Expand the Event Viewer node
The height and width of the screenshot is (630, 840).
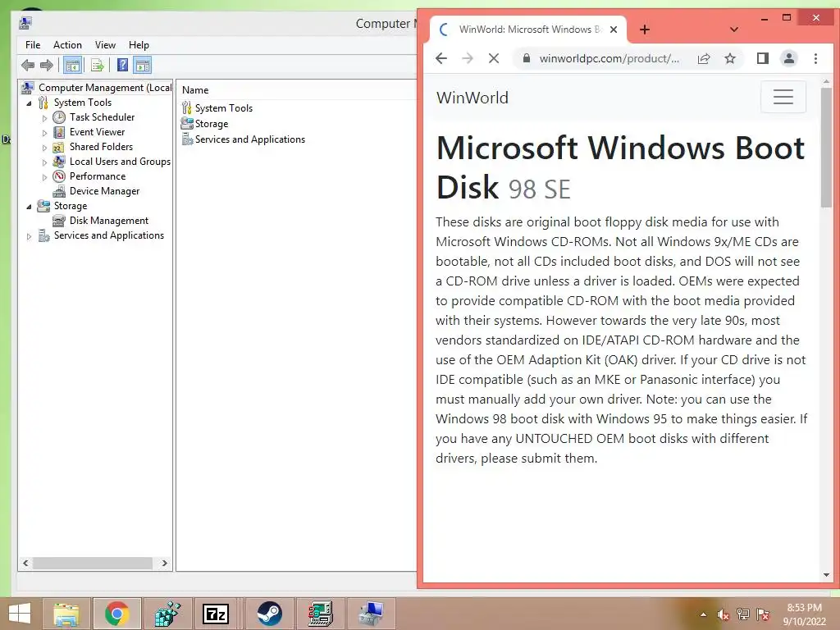click(x=44, y=132)
